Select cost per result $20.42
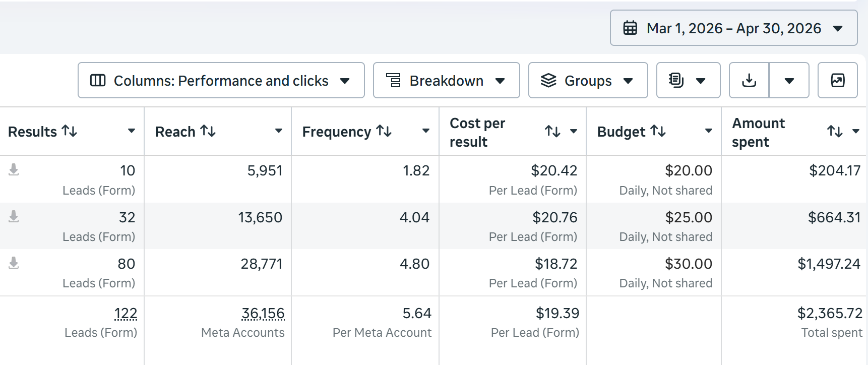868x365 pixels. tap(554, 170)
